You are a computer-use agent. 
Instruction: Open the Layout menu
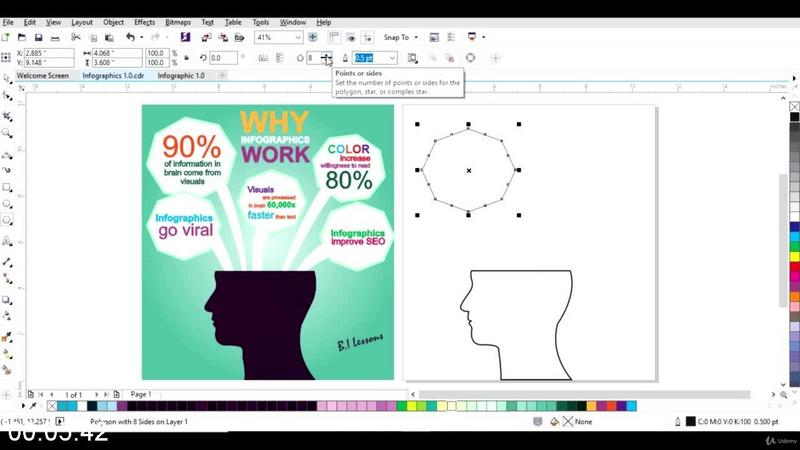(x=82, y=22)
